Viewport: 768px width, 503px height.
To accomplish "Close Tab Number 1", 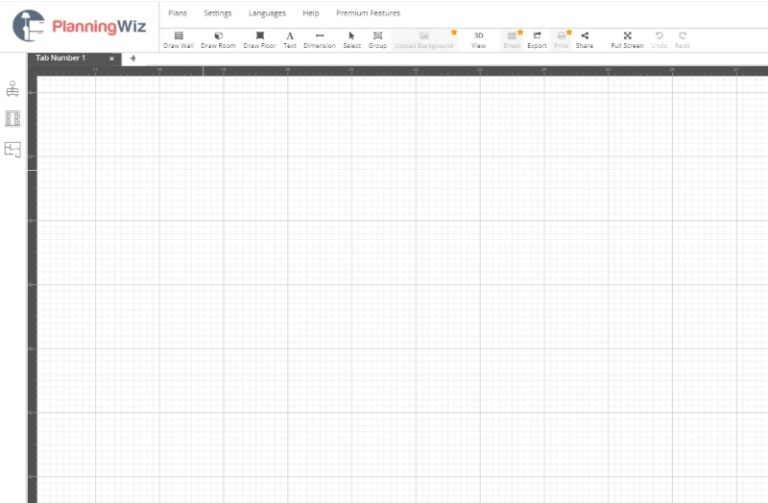I will click(112, 58).
